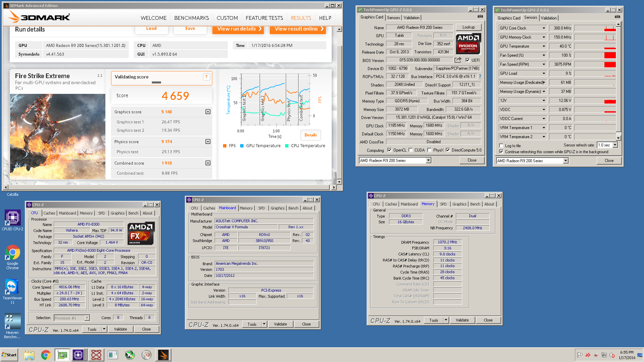The height and width of the screenshot is (362, 644).
Task: Open the Processor #1 selection dropdown
Action: tap(87, 318)
